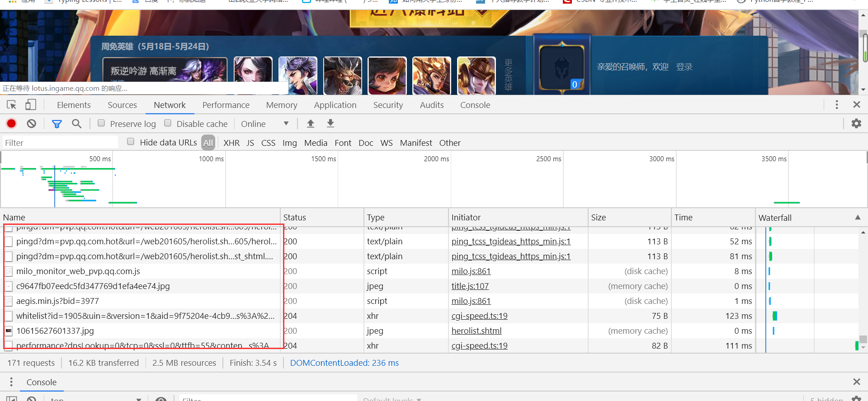868x401 pixels.
Task: Sort by the Initiator column header
Action: tap(518, 217)
